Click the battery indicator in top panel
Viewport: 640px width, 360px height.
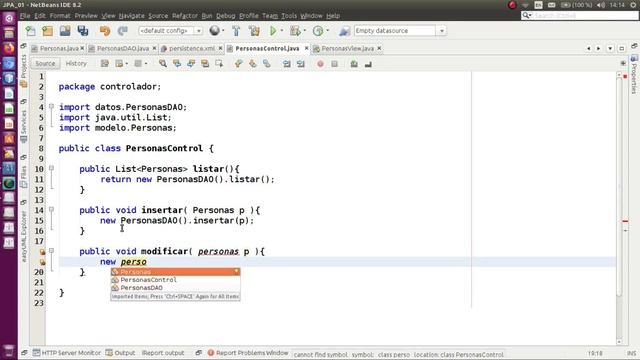tap(576, 5)
